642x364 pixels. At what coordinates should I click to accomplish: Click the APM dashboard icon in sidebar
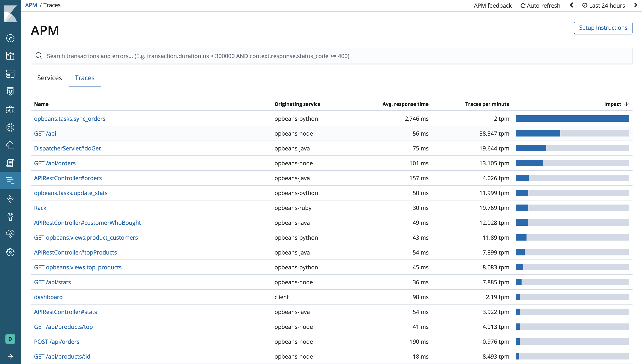click(11, 180)
